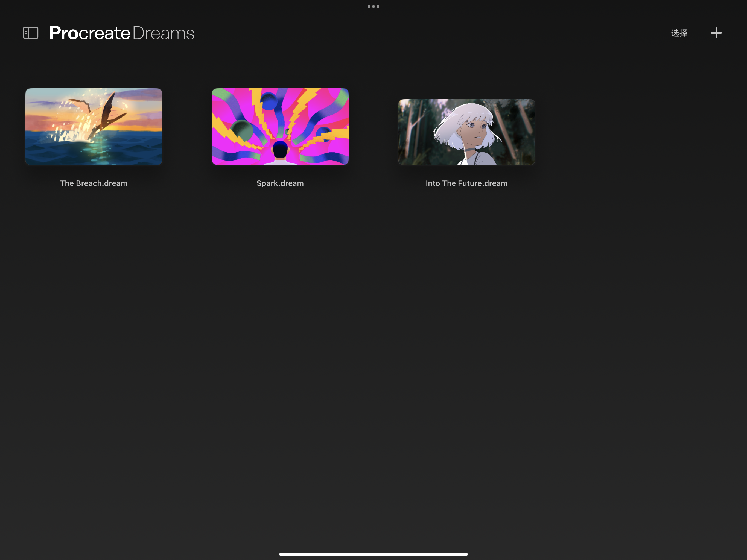Screen dimensions: 747x560
Task: Tap the plus icon to create new movie
Action: [716, 33]
